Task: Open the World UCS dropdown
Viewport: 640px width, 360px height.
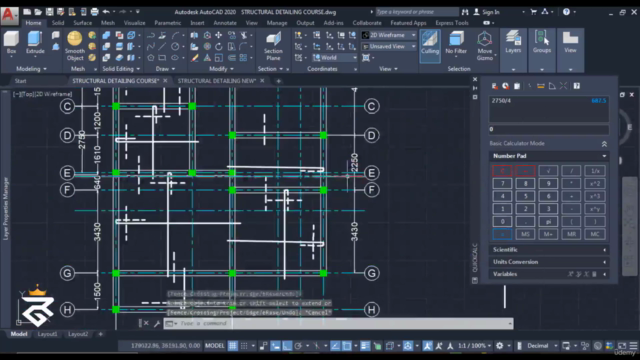Action: tap(335, 58)
